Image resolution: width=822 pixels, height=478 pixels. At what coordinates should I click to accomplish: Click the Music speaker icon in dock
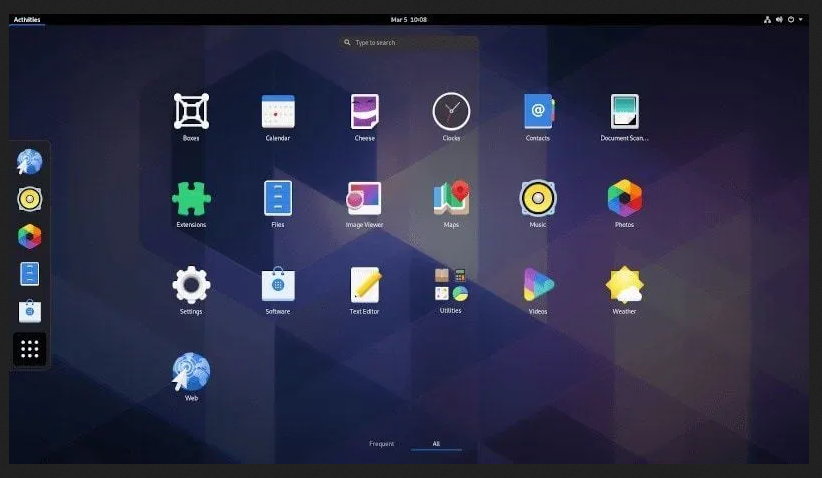click(x=29, y=199)
